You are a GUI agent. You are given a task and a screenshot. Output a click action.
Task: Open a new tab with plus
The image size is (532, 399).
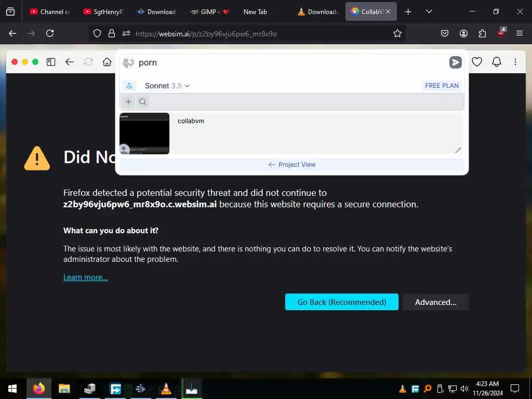point(408,12)
